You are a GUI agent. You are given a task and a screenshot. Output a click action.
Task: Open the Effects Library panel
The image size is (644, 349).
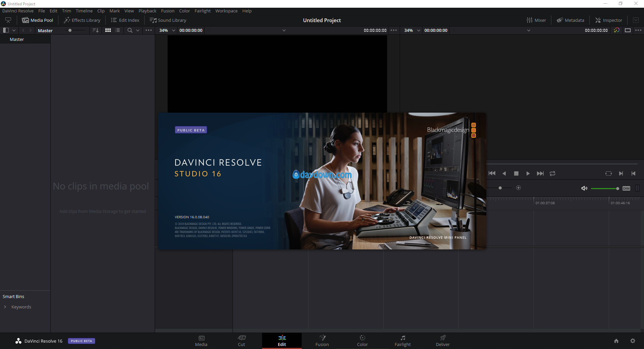pos(82,20)
